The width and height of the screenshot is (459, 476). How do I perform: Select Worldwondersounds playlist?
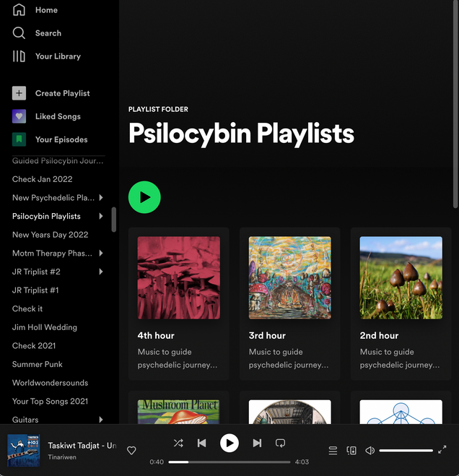(x=50, y=383)
